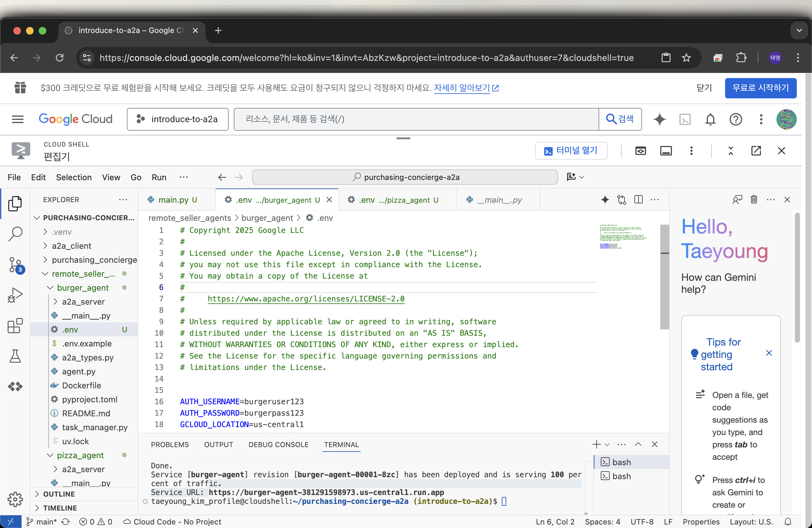812x528 pixels.
Task: Switch to pizza_agent .env tab
Action: point(397,200)
